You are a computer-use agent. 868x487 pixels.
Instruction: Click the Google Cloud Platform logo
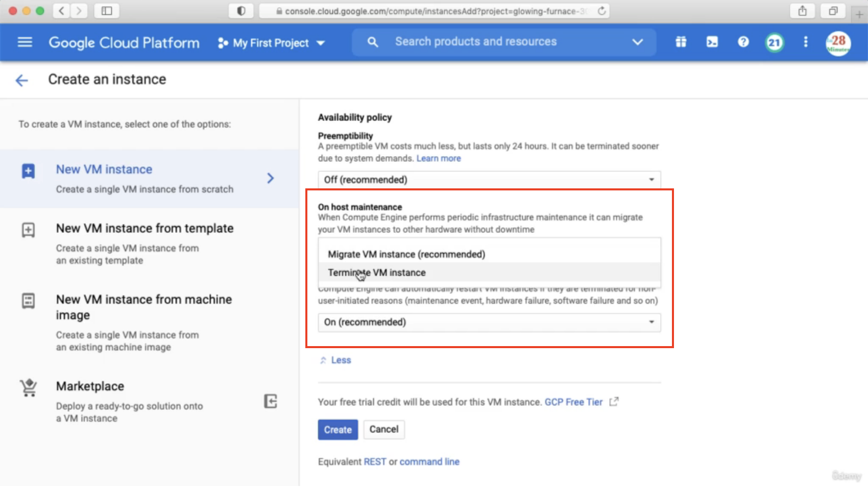[124, 43]
